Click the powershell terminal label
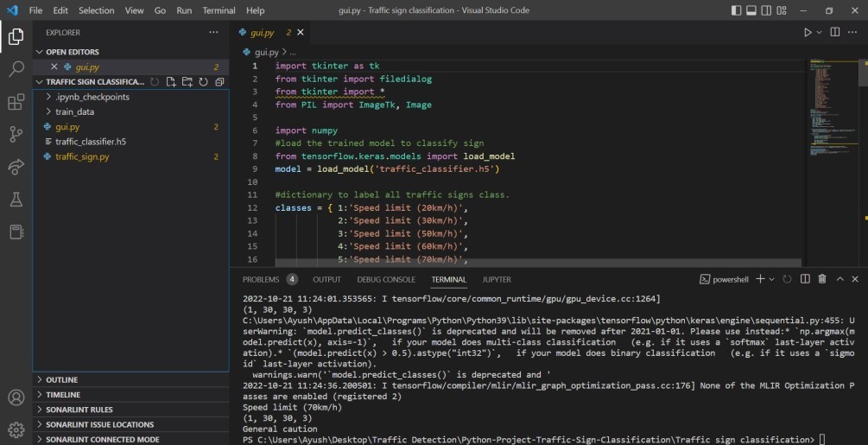Image resolution: width=868 pixels, height=445 pixels. [x=724, y=279]
